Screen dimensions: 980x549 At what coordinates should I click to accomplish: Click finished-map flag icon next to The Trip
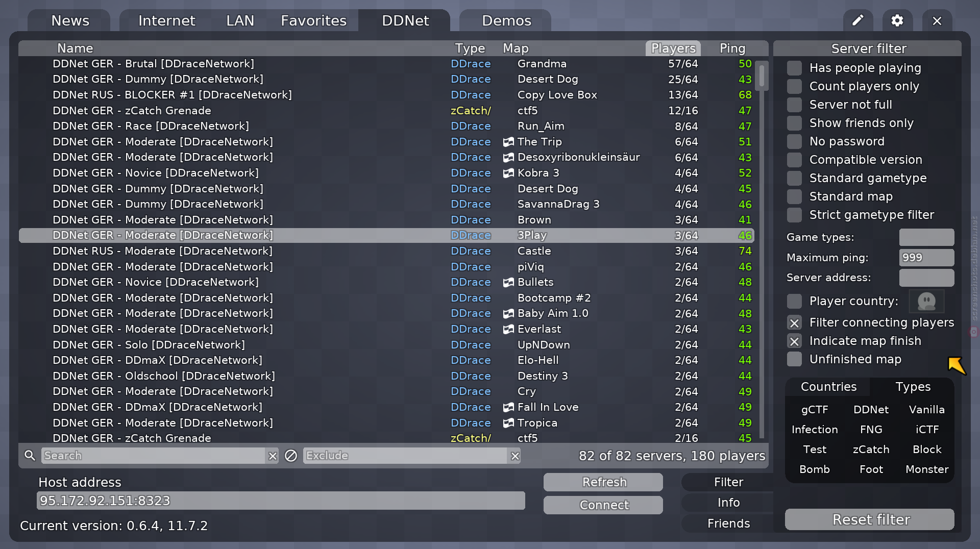point(508,142)
